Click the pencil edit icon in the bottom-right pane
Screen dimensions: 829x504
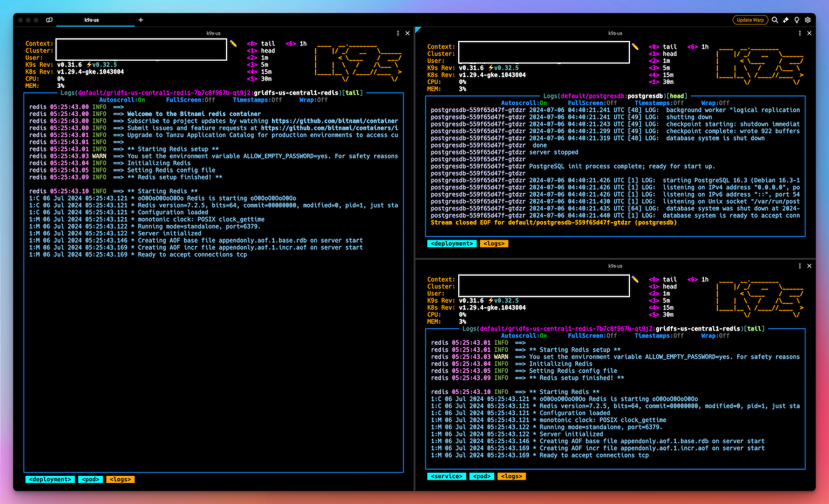(634, 280)
